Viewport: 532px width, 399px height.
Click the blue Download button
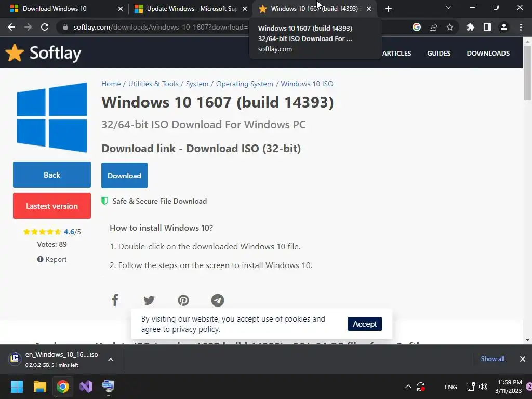(x=124, y=176)
